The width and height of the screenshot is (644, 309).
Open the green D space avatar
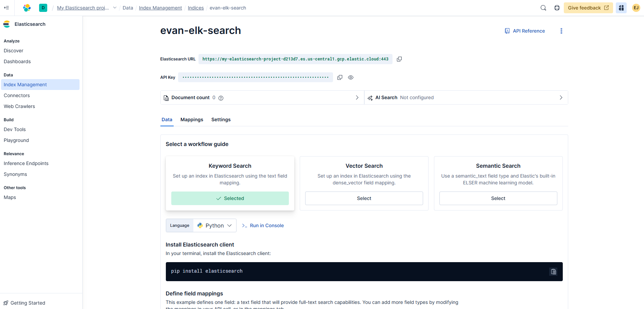click(x=43, y=8)
